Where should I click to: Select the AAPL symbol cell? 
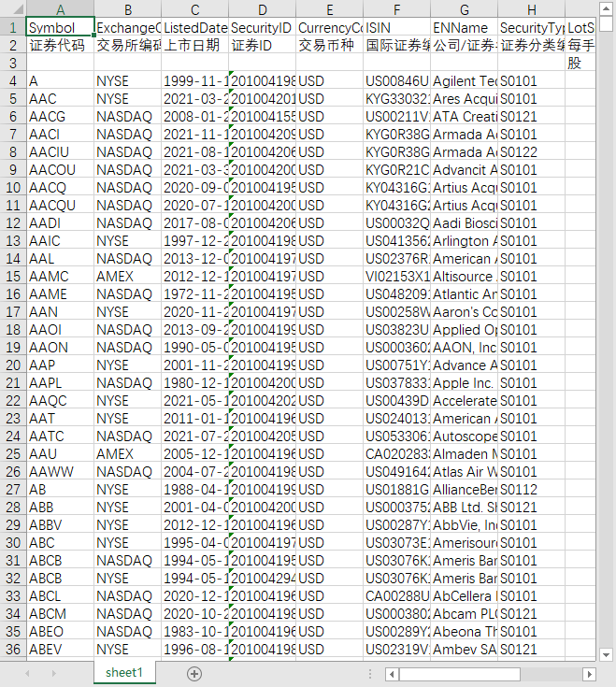[x=61, y=383]
